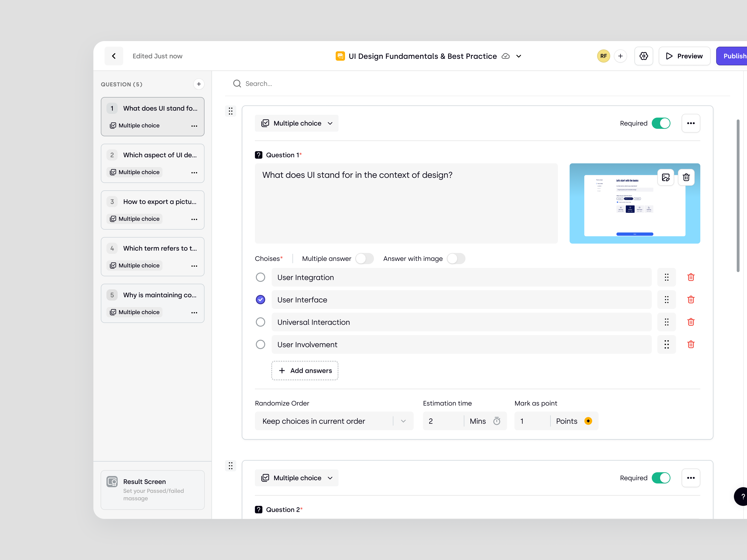Click the Add answers button

[305, 370]
